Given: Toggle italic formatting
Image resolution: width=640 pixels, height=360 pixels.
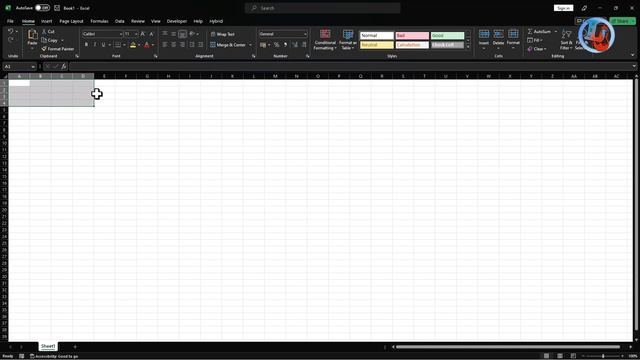Looking at the screenshot, I should pos(95,45).
